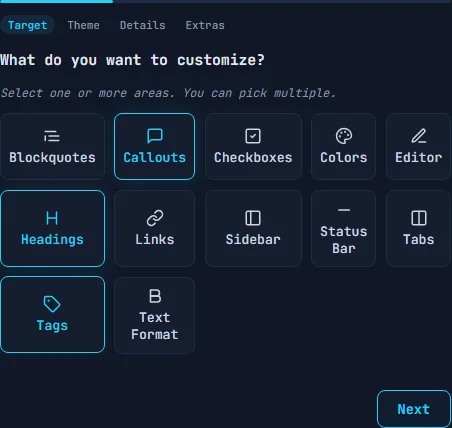
Task: Click the Links chain icon
Action: pyautogui.click(x=155, y=218)
